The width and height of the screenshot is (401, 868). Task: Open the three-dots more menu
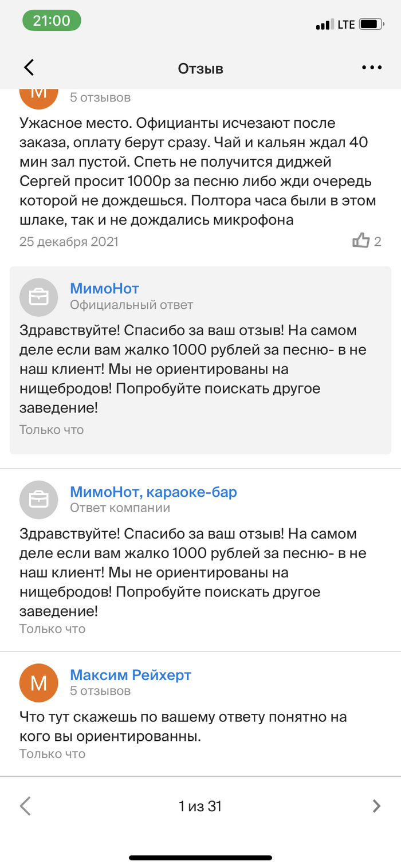click(x=371, y=68)
